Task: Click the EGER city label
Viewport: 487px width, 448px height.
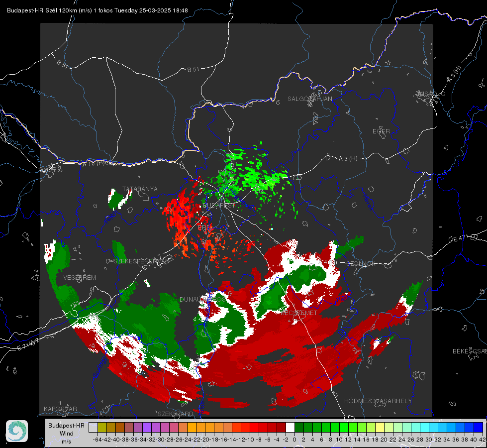Action: (x=381, y=131)
